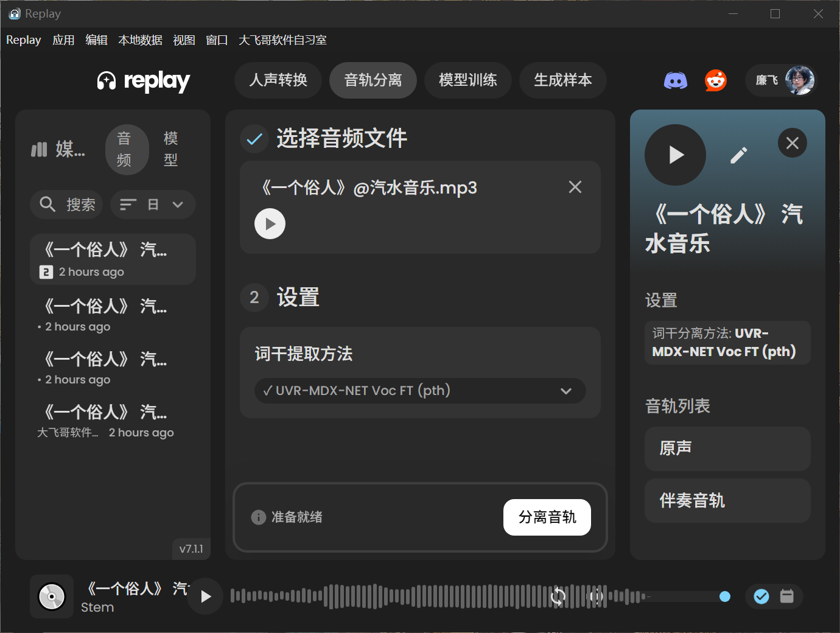Screen dimensions: 840x633
Task: Open the 视图 menu
Action: tap(184, 40)
